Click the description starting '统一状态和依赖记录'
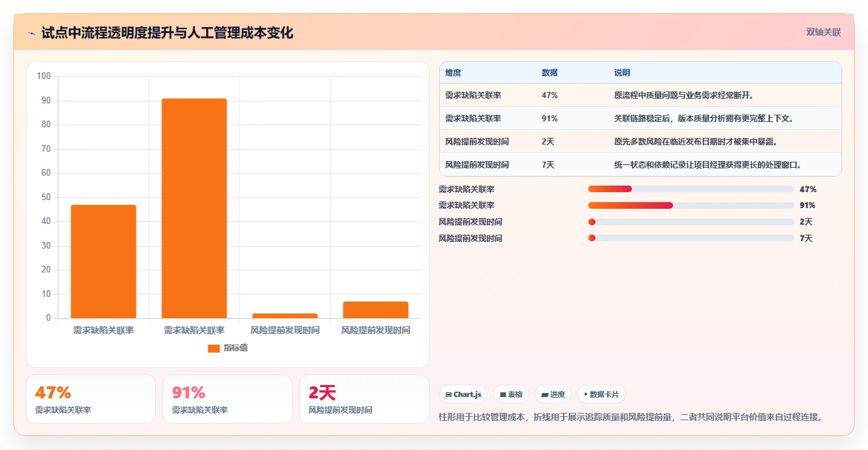Image resolution: width=868 pixels, height=450 pixels. [708, 165]
